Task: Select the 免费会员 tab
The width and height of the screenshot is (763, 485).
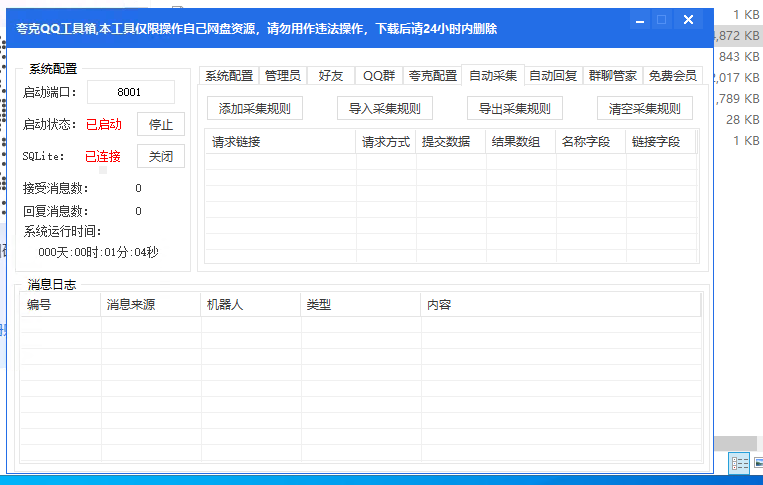Action: click(x=672, y=76)
